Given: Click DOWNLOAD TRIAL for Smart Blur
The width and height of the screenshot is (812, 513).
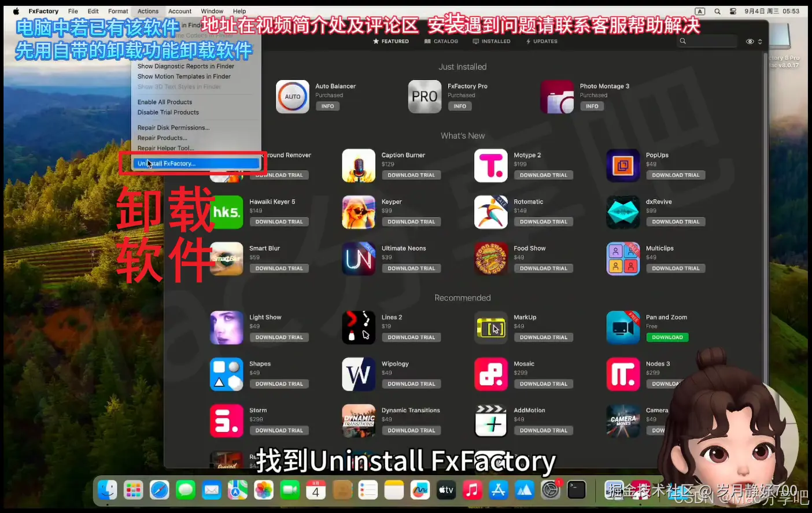Looking at the screenshot, I should point(279,268).
